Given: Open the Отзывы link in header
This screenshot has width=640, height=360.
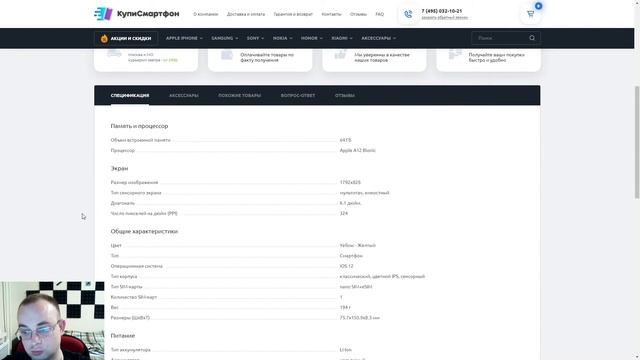Looking at the screenshot, I should [358, 14].
